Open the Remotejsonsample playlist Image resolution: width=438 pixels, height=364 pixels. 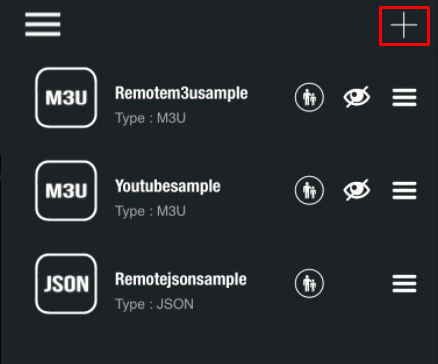(181, 279)
